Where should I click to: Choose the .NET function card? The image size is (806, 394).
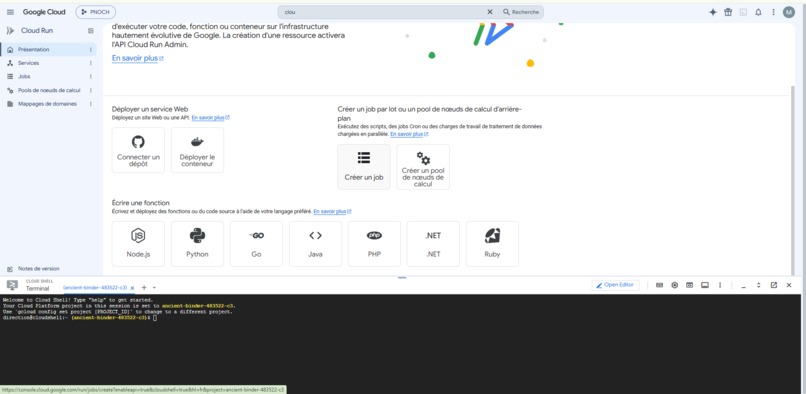click(433, 244)
